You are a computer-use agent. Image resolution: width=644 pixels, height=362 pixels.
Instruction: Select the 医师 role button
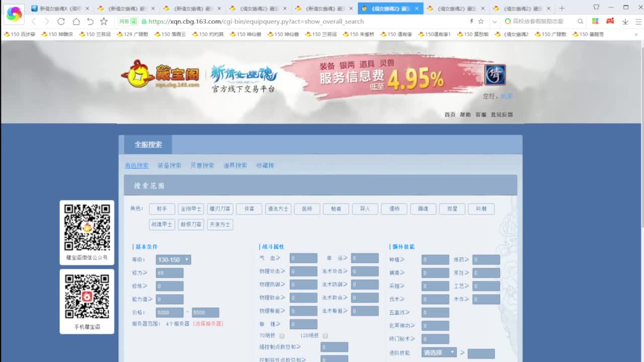click(x=307, y=209)
